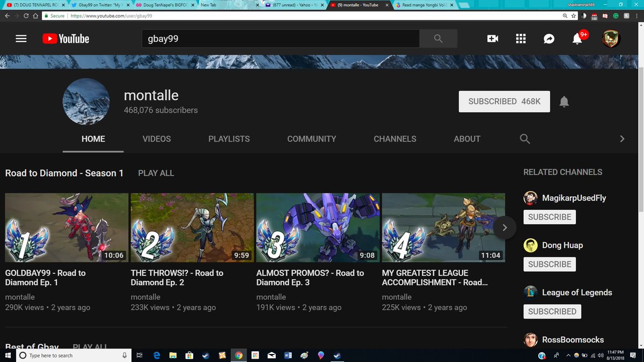Open the COMMUNITY tab
This screenshot has width=644, height=362.
[312, 139]
